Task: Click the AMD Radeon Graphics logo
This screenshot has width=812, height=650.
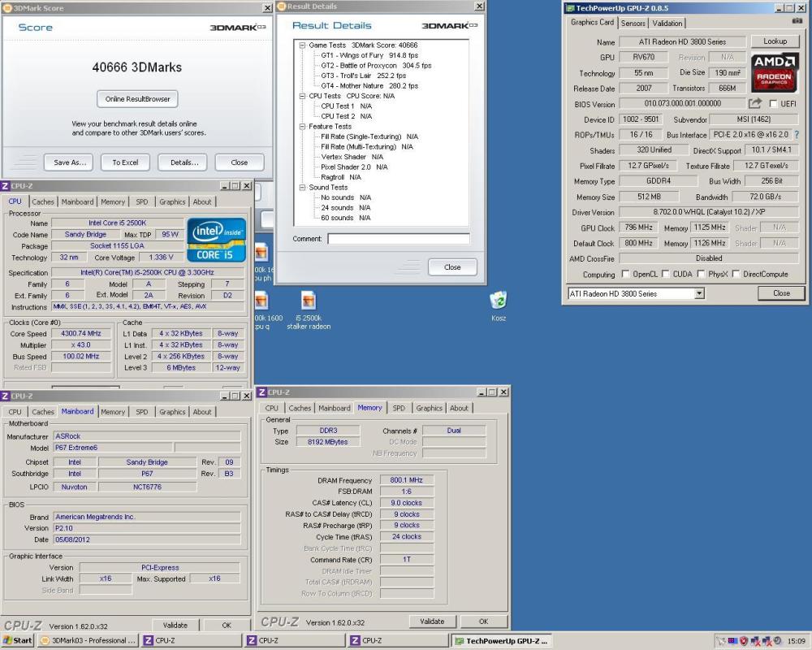Action: click(x=774, y=71)
